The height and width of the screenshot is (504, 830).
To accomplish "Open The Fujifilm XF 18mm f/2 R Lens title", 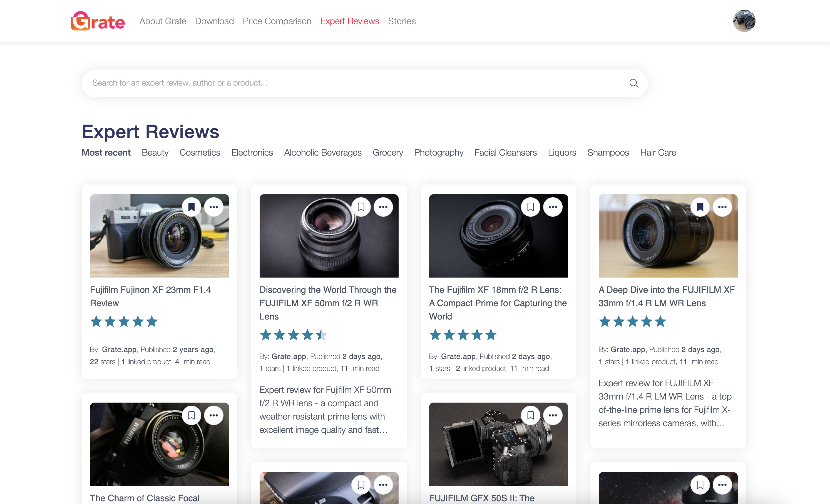I will 498,303.
